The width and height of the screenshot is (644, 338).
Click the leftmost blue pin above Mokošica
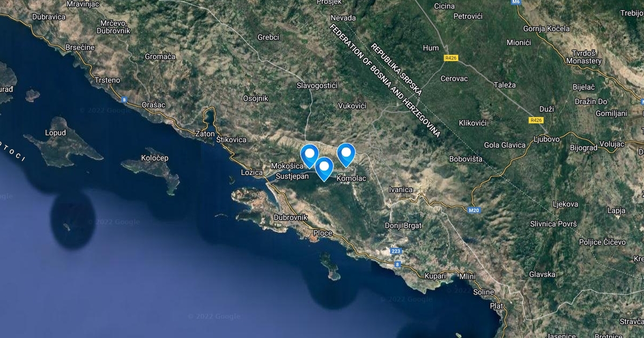tap(310, 156)
